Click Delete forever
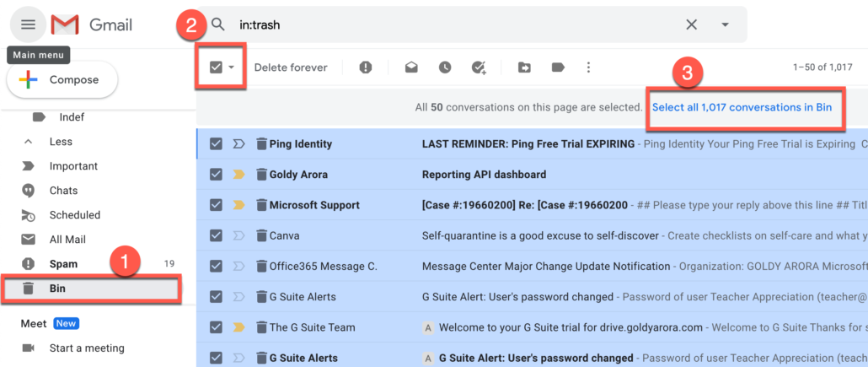 [291, 67]
